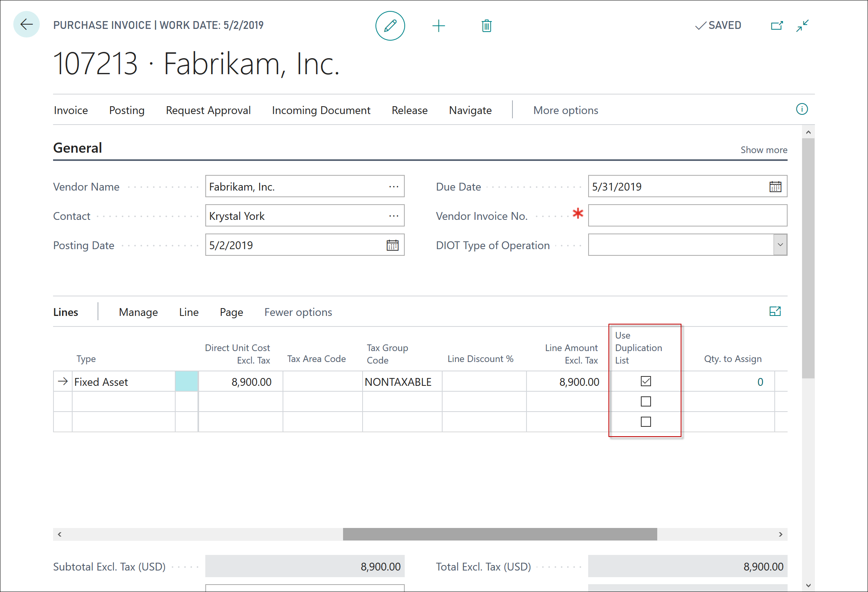This screenshot has width=868, height=592.
Task: Open the Posting menu
Action: click(x=127, y=111)
